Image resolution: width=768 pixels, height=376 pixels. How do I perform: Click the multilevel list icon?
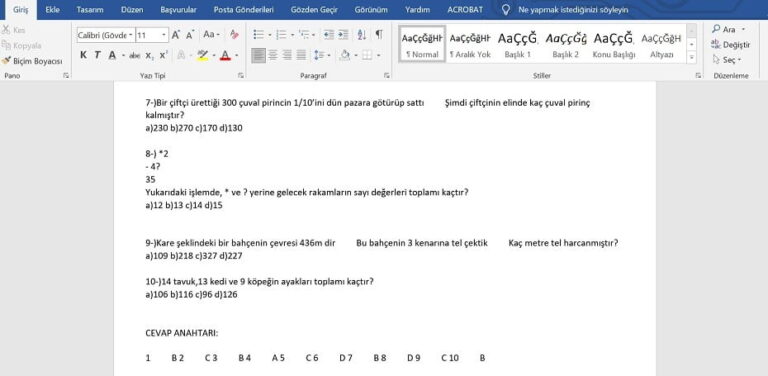point(305,35)
